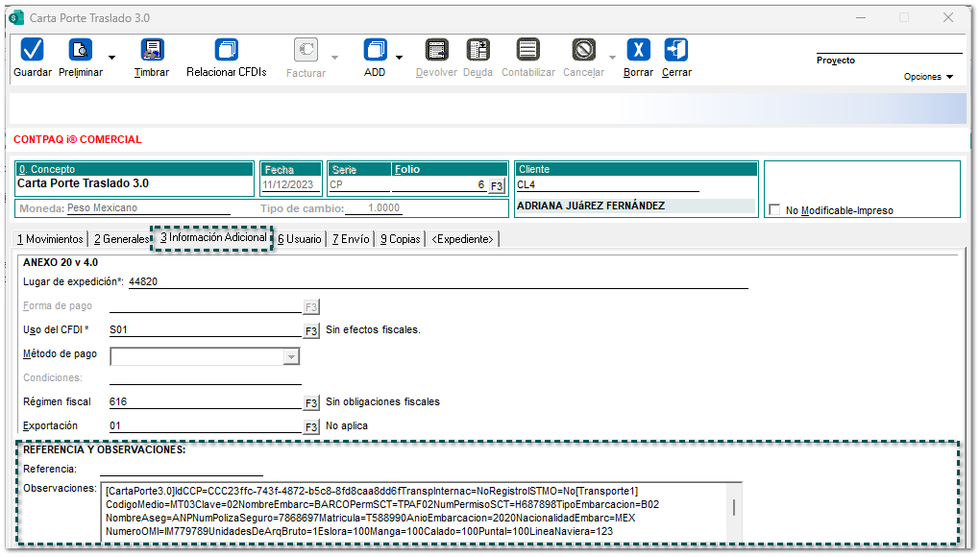Open Relacionar CFDIs tool
This screenshot has height=557, width=980.
pos(226,50)
